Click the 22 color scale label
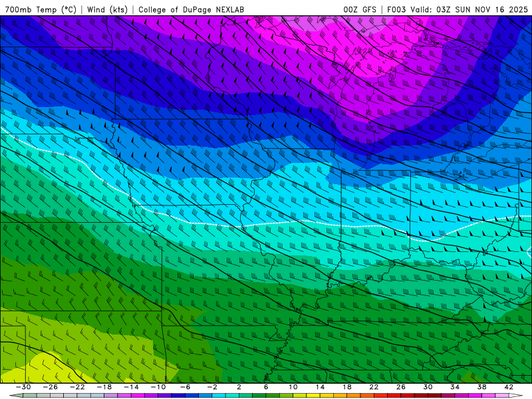This screenshot has height=399, width=532. pos(374,387)
